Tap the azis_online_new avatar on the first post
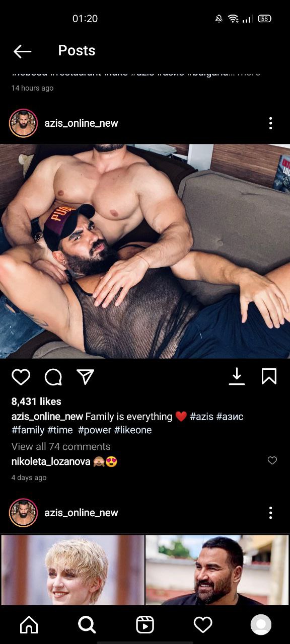The height and width of the screenshot is (644, 290). pyautogui.click(x=23, y=123)
